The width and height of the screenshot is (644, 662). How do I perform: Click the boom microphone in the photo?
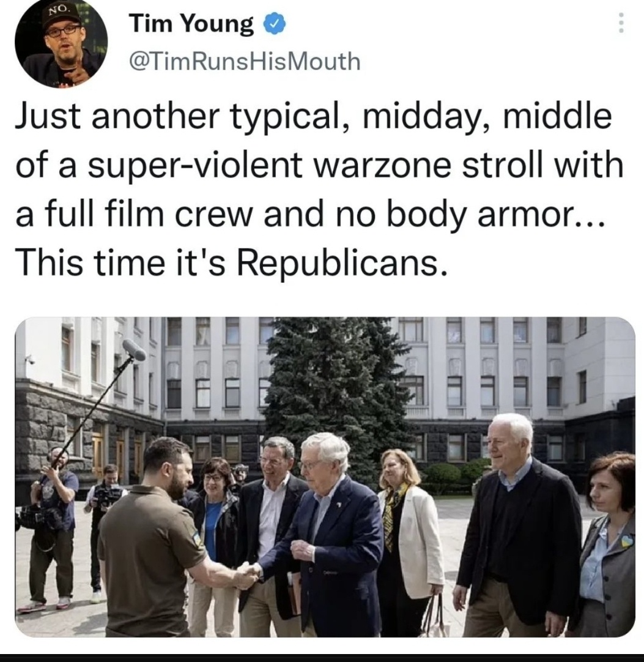(134, 349)
